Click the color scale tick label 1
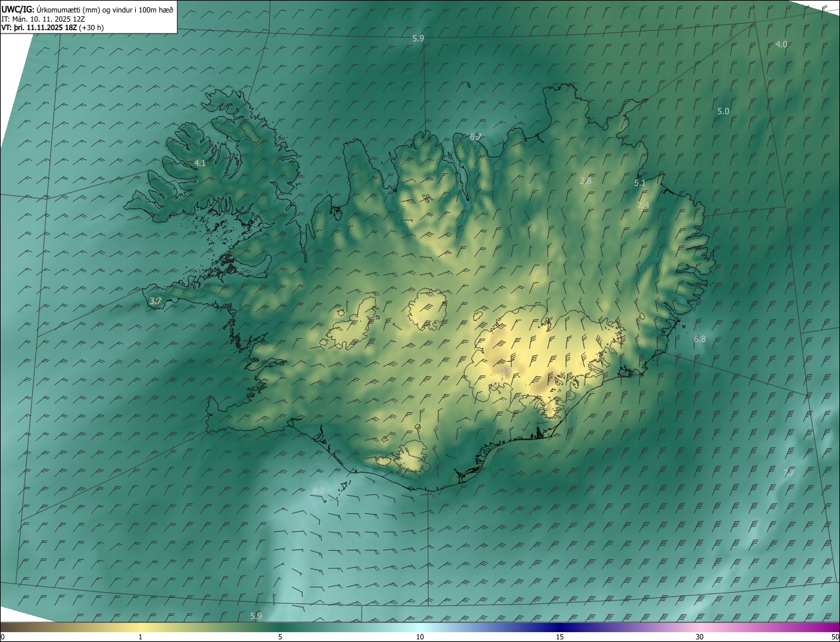 pyautogui.click(x=140, y=637)
